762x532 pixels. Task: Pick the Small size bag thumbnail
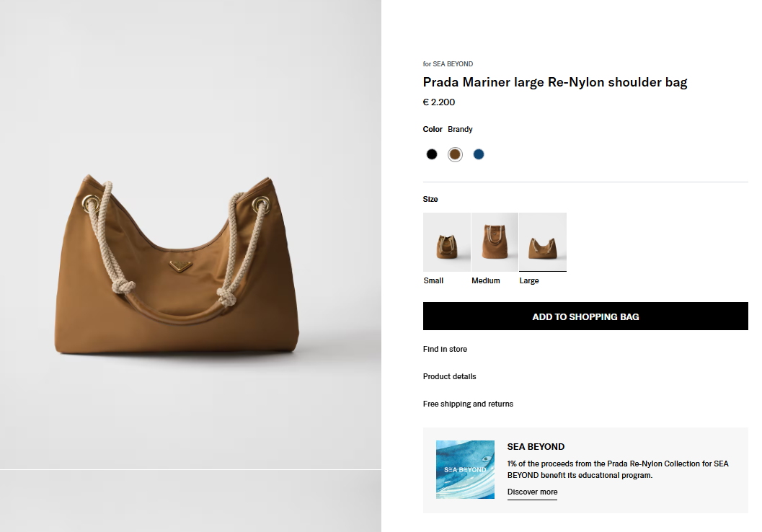(x=446, y=241)
